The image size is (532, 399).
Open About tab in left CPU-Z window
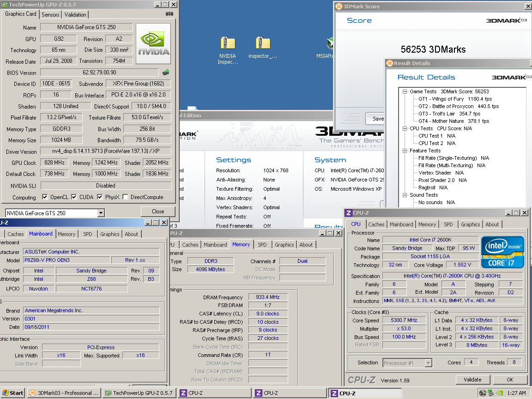(131, 234)
